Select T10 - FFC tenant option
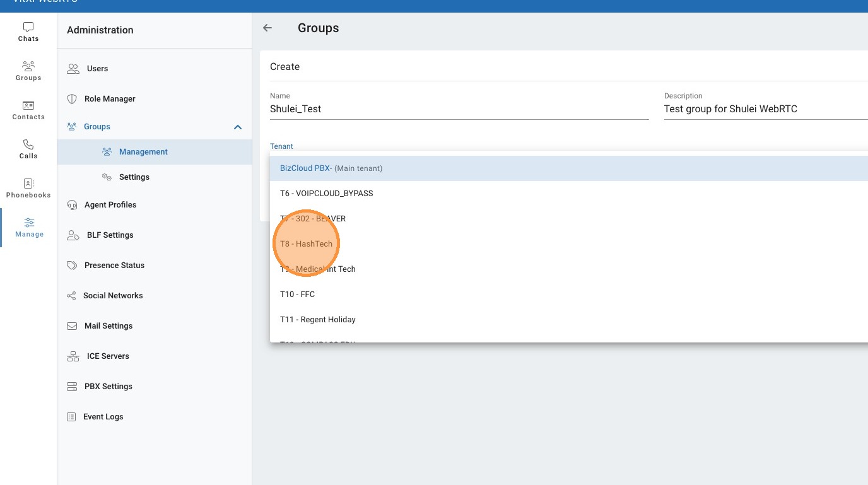Image resolution: width=868 pixels, height=485 pixels. [x=297, y=295]
